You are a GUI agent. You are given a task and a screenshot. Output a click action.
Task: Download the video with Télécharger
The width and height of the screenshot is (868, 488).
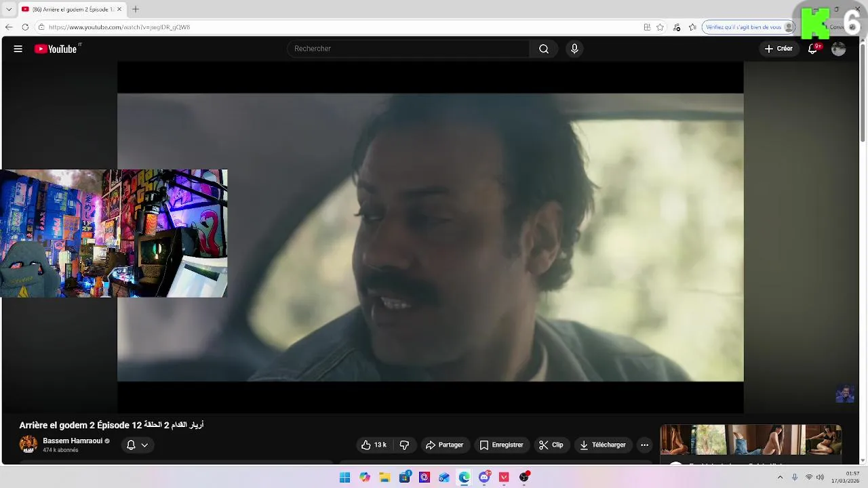pyautogui.click(x=603, y=445)
